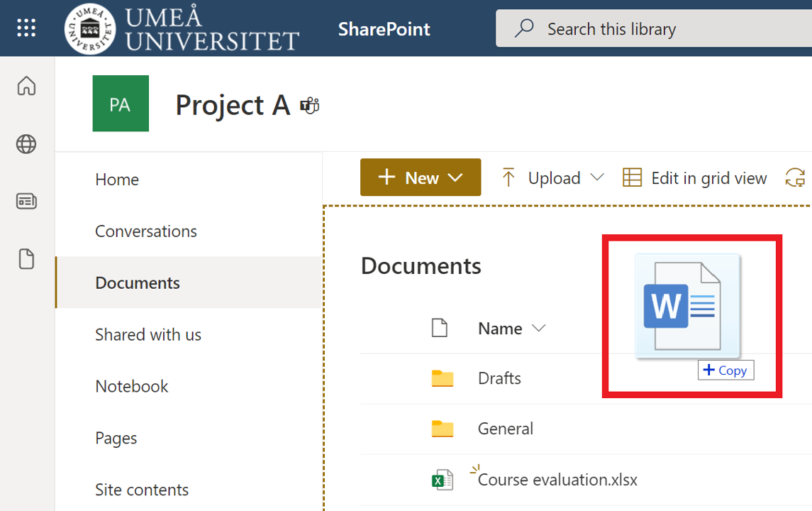The image size is (812, 511).
Task: Open the news feed icon in the left rail
Action: [26, 201]
